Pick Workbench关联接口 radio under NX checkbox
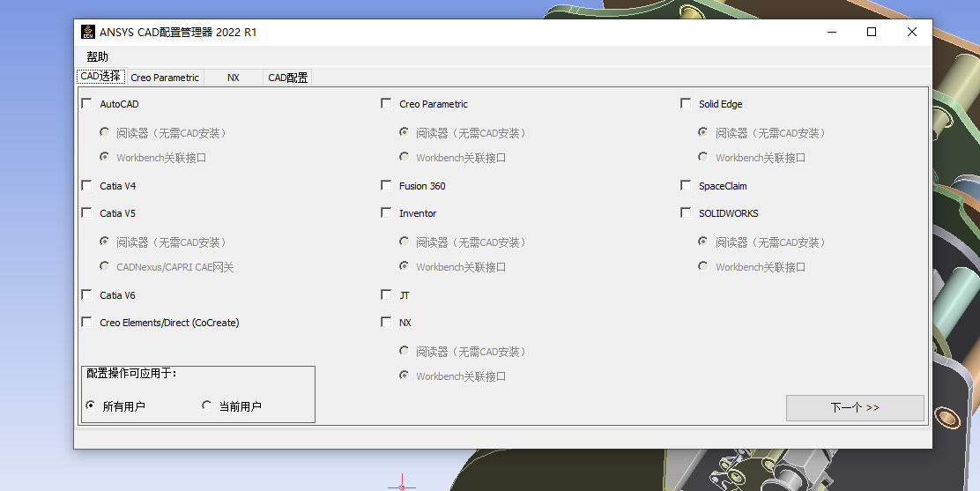Viewport: 980px width, 491px height. point(405,376)
